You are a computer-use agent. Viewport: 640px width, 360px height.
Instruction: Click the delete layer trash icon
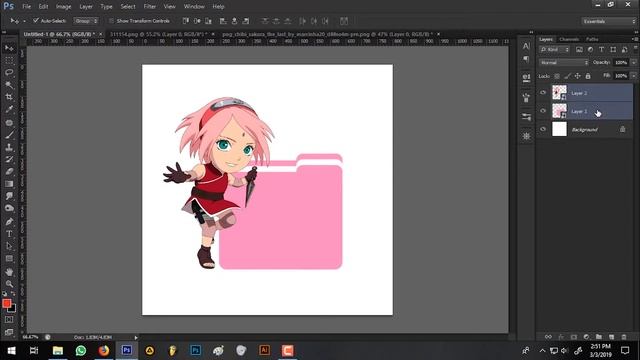pyautogui.click(x=624, y=337)
